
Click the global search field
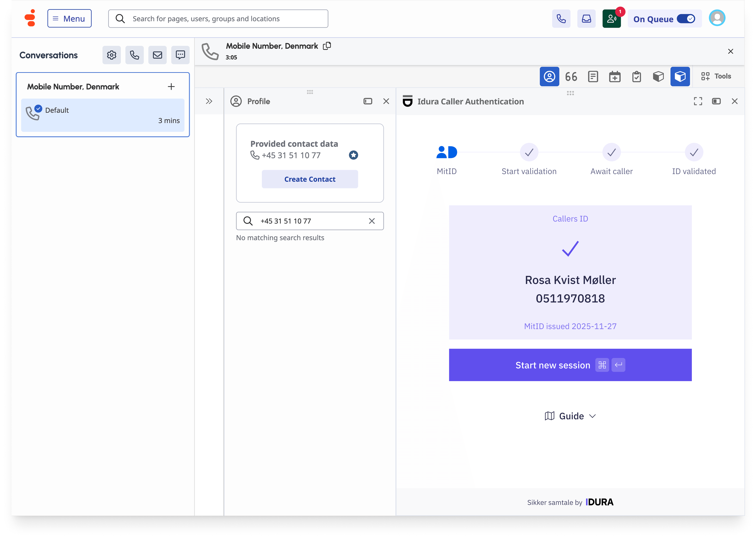point(218,19)
